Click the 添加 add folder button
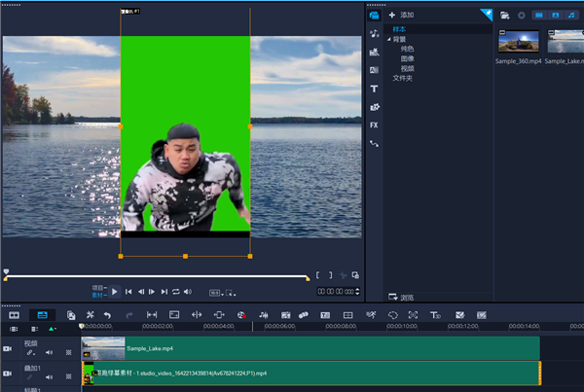The width and height of the screenshot is (584, 392). click(x=401, y=15)
